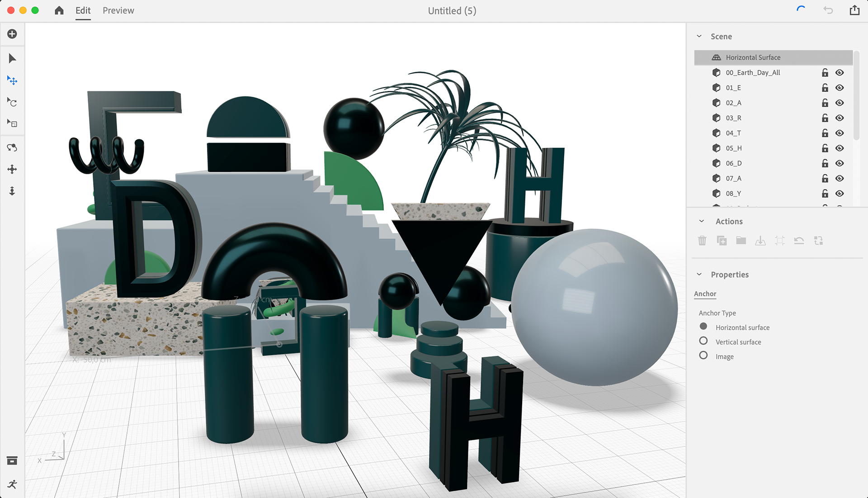Collapse the Actions section
The height and width of the screenshot is (498, 868).
702,221
